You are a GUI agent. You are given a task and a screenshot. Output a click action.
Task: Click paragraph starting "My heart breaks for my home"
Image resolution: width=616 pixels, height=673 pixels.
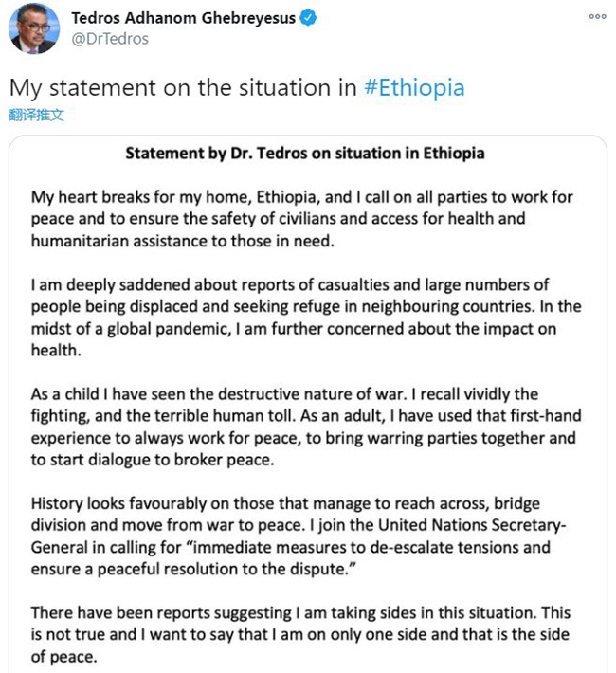[301, 219]
